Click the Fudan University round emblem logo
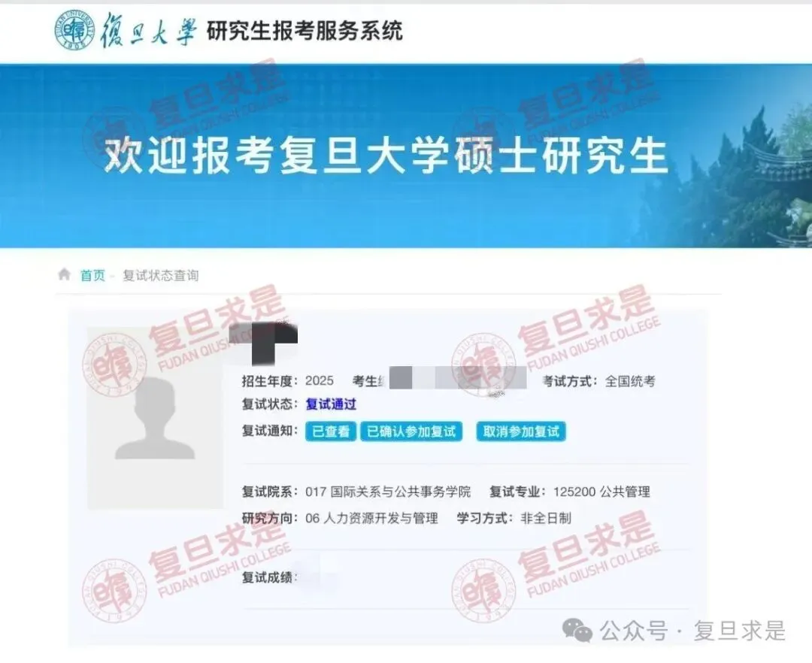The width and height of the screenshot is (812, 663). [74, 31]
